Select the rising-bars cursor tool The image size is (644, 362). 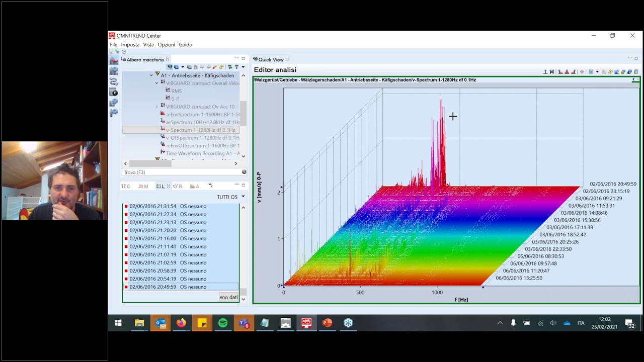(x=573, y=71)
